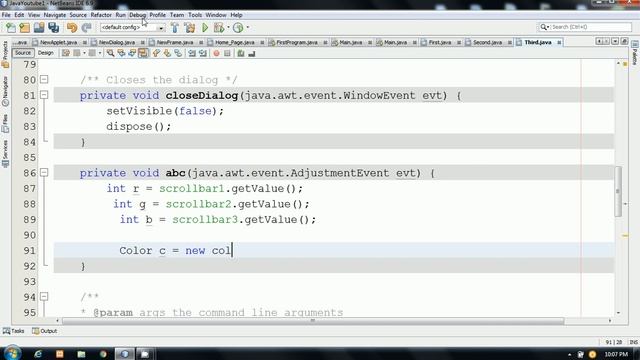This screenshot has width=640, height=360.
Task: Click Shift Line Left icon
Action: pos(192,53)
